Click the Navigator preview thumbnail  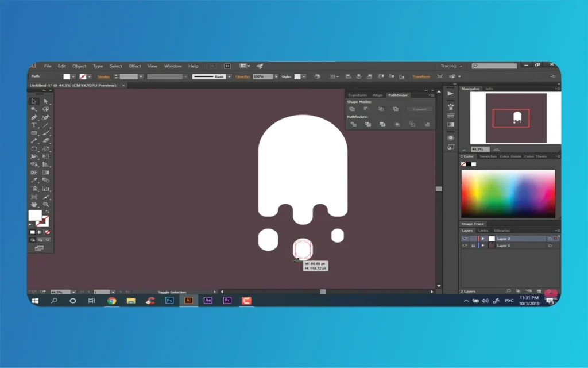click(x=515, y=118)
